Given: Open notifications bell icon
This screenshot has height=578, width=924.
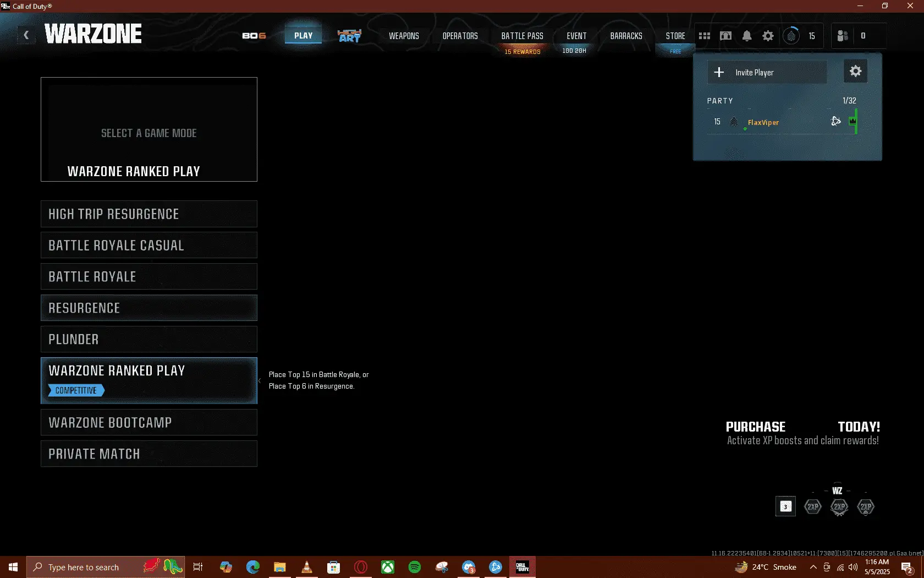Looking at the screenshot, I should [x=747, y=36].
